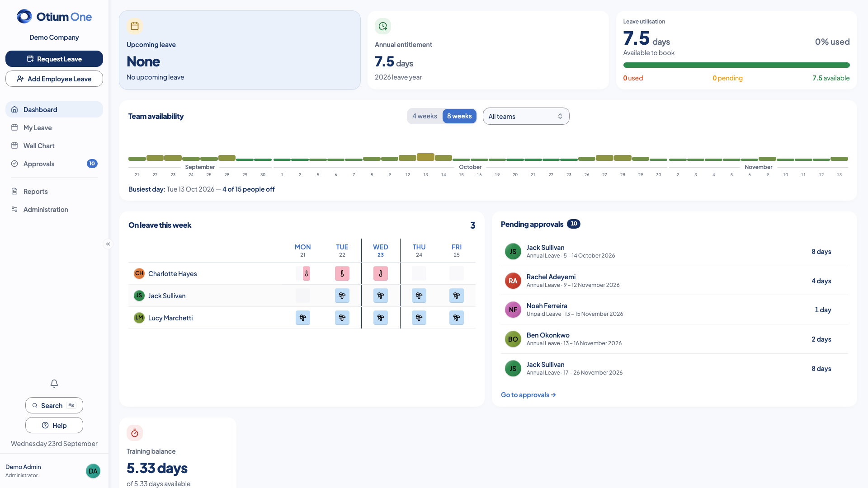Click the CH avatar of Charlotte Hayes
868x488 pixels.
[139, 273]
